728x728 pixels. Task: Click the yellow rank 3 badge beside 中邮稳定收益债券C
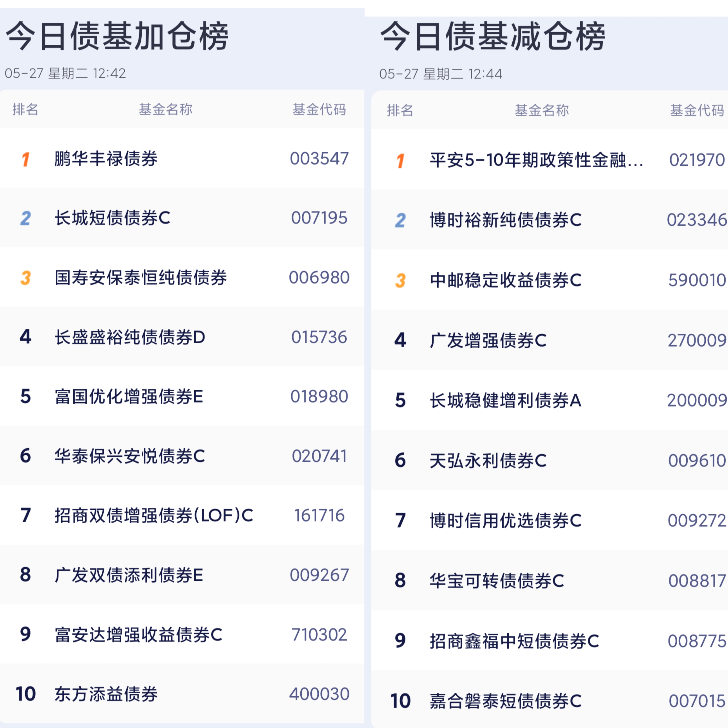tap(400, 280)
